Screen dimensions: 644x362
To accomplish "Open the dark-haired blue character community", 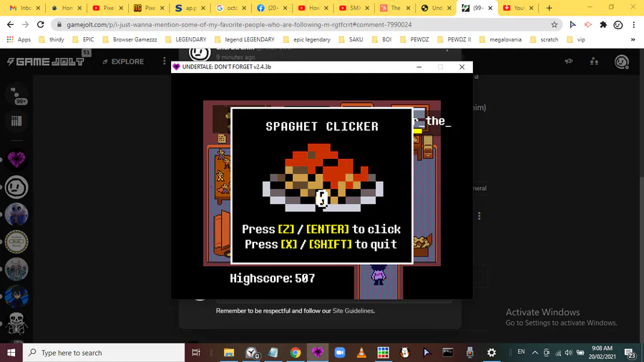I will pyautogui.click(x=16, y=296).
